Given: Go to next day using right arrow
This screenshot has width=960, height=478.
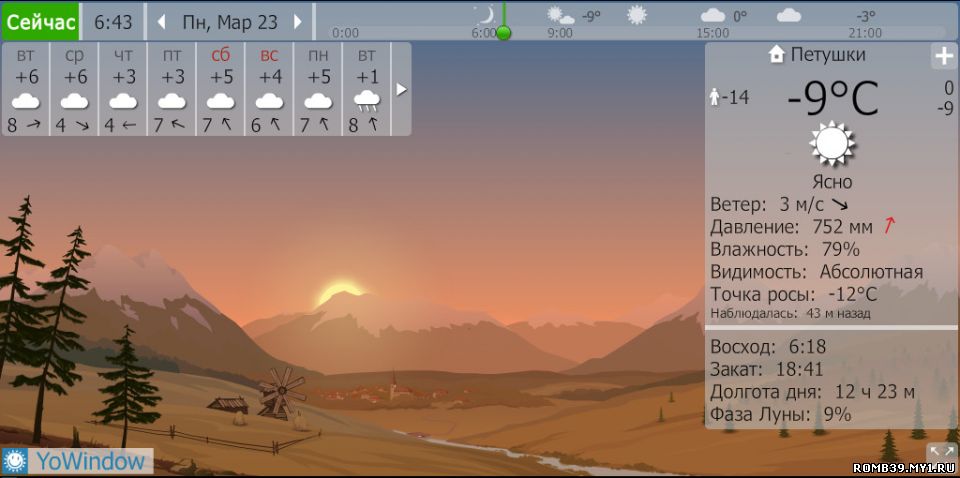Looking at the screenshot, I should click(x=298, y=21).
